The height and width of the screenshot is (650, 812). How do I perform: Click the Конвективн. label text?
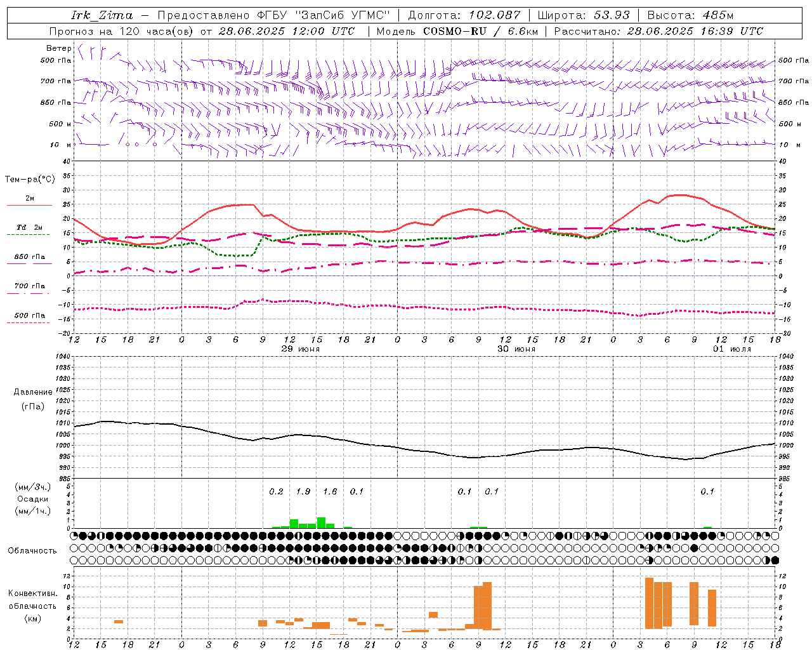33,594
